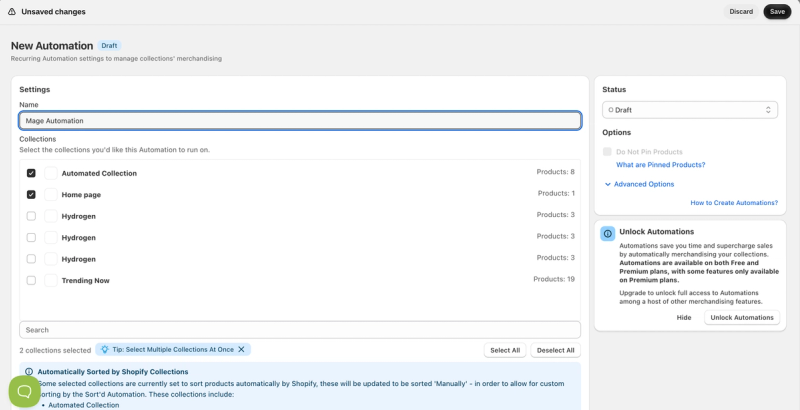The height and width of the screenshot is (410, 800).
Task: Click the Home page row label
Action: (x=81, y=195)
